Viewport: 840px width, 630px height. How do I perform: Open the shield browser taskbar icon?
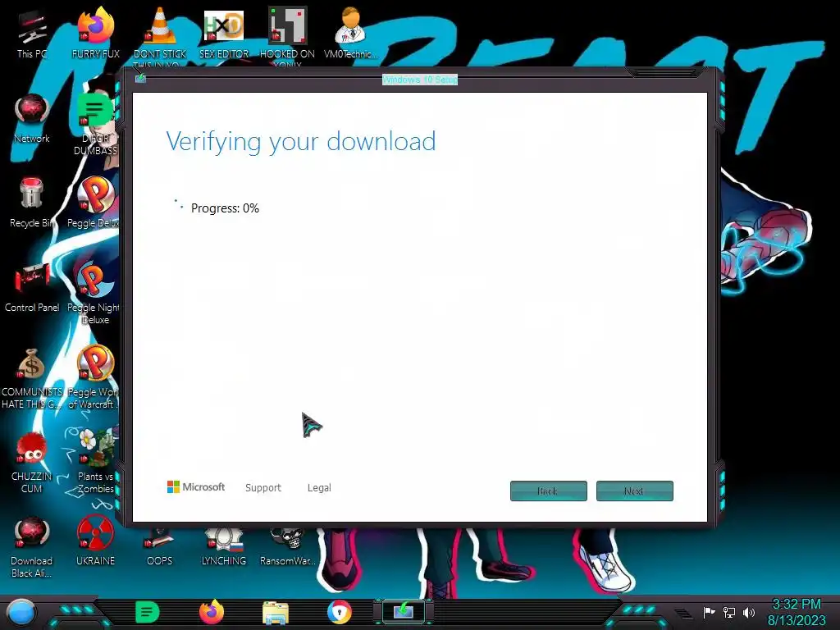(340, 612)
